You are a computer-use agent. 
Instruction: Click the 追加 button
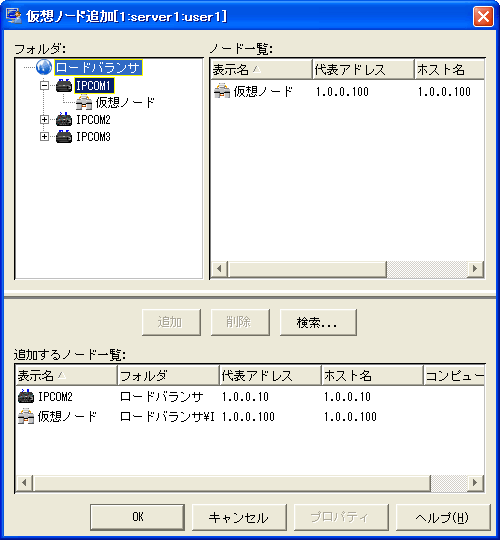[171, 322]
